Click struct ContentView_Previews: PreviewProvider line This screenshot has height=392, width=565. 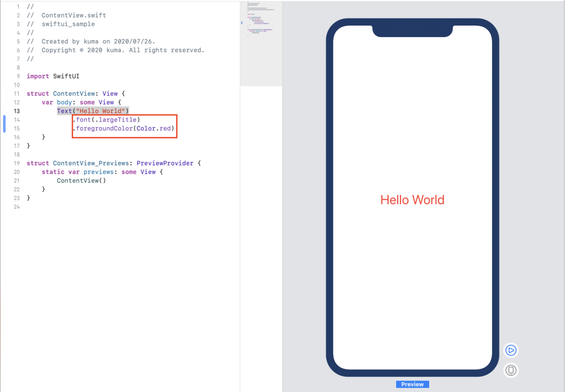pos(114,163)
